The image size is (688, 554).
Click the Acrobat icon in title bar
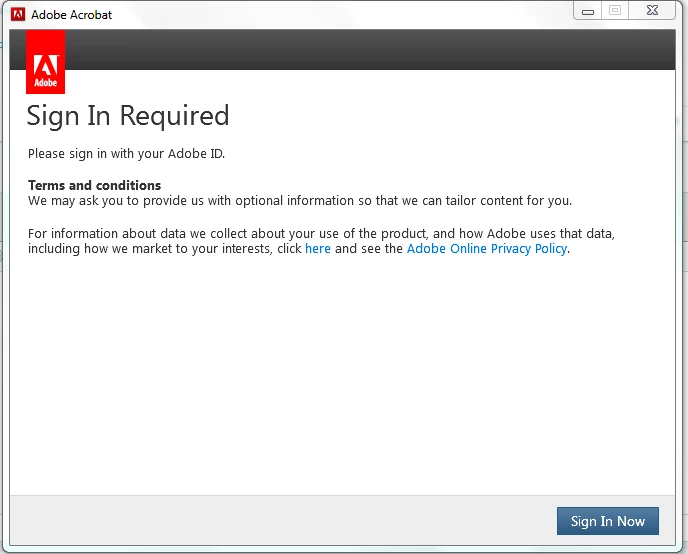pyautogui.click(x=18, y=14)
